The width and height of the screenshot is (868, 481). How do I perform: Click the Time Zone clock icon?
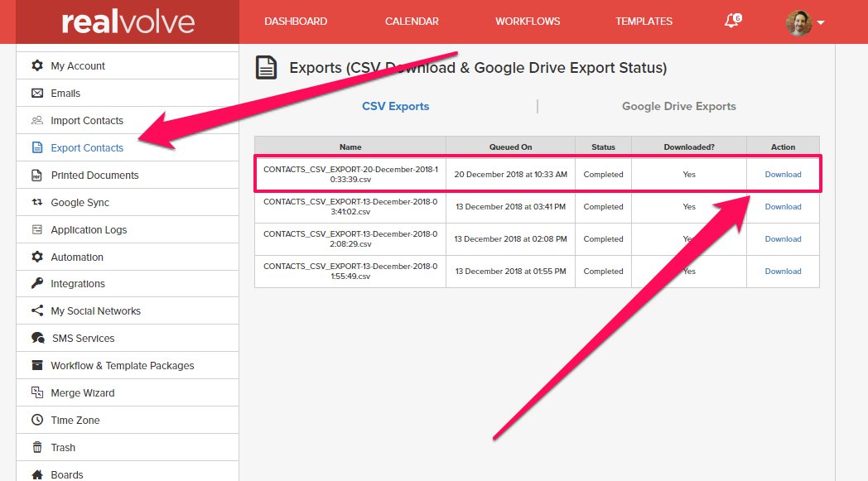pos(37,421)
